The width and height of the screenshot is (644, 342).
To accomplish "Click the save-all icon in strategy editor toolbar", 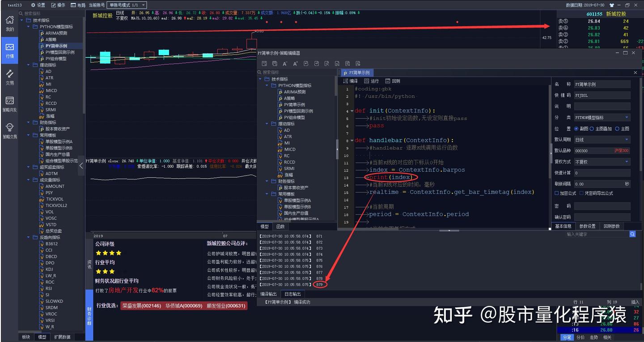I will click(275, 64).
